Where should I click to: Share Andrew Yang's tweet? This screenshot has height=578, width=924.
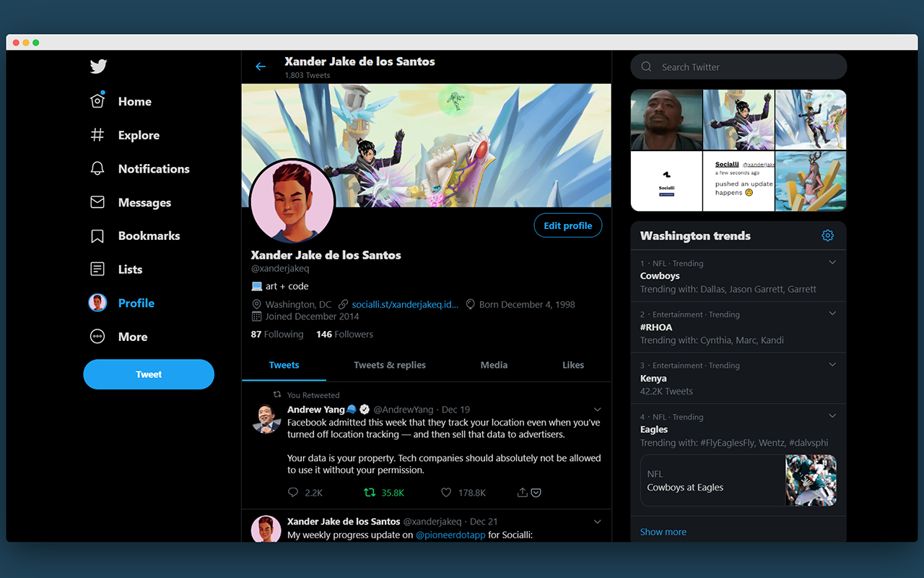523,493
